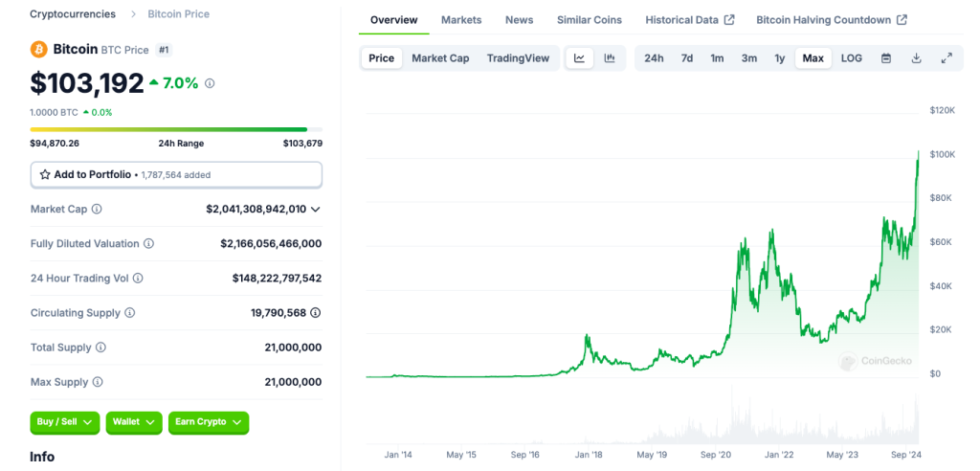This screenshot has height=471, width=980.
Task: Open the Similar Coins tab
Action: pos(590,20)
